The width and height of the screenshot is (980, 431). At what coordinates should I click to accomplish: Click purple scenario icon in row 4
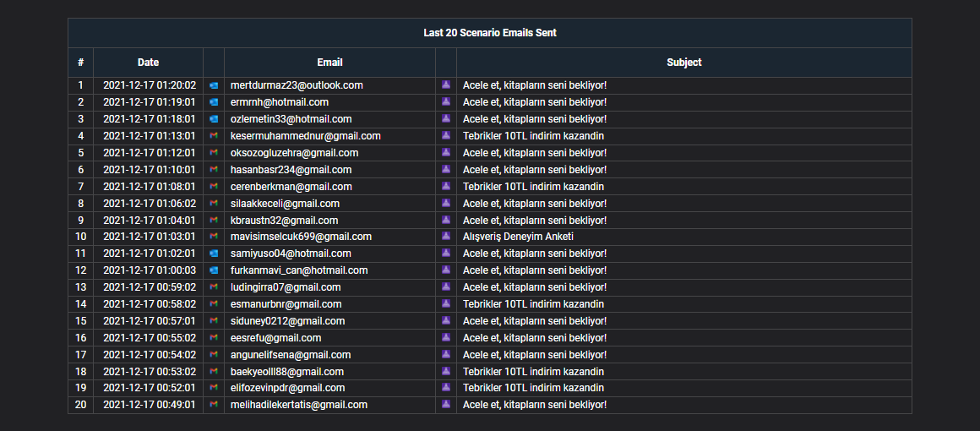pos(445,135)
